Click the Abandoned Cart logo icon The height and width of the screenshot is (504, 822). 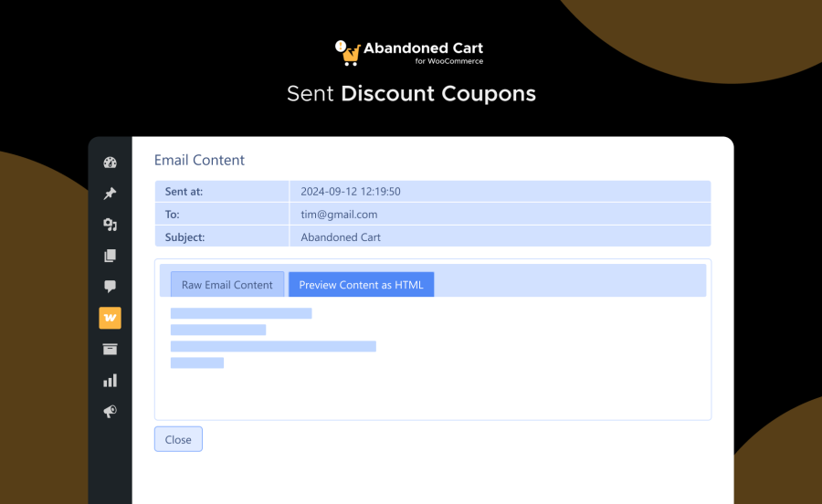click(347, 52)
